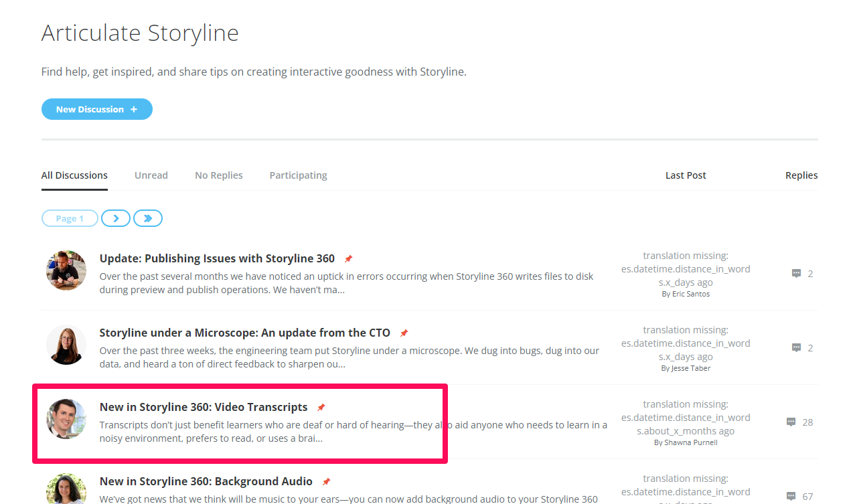The height and width of the screenshot is (504, 859).
Task: Select the Participating tab
Action: pos(299,175)
